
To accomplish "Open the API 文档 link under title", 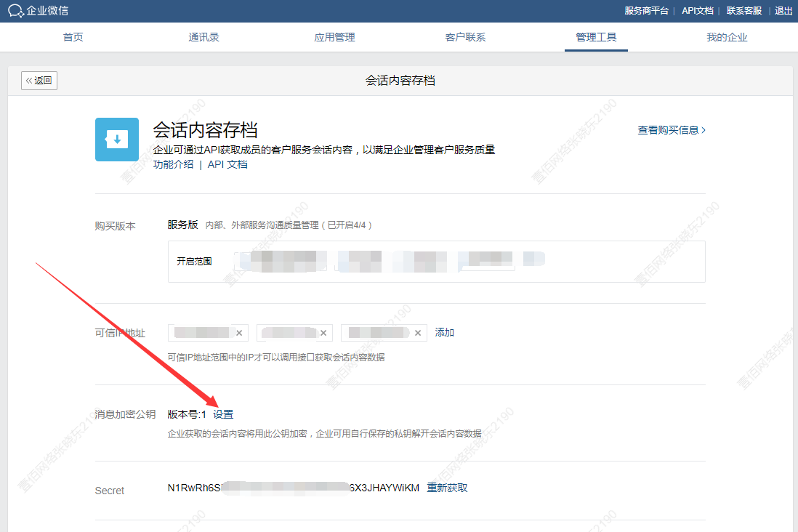I will tap(227, 164).
